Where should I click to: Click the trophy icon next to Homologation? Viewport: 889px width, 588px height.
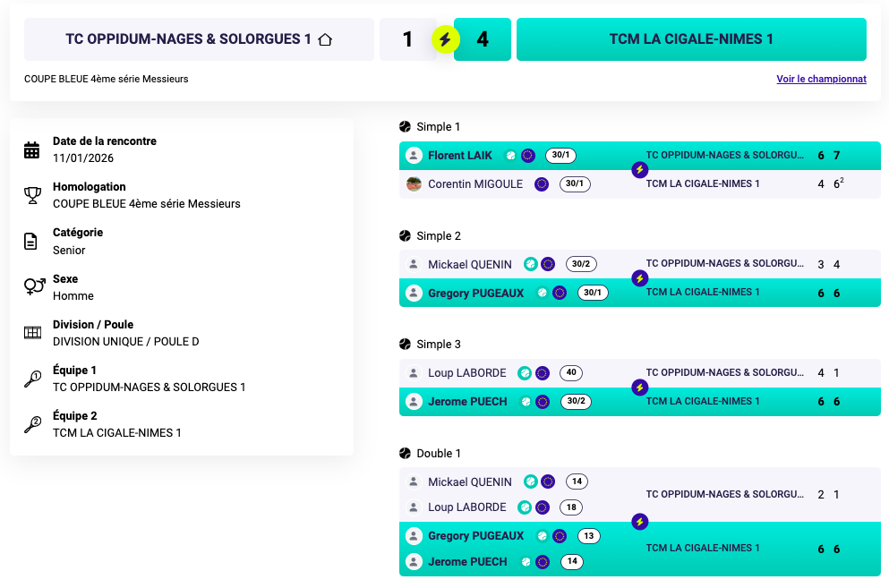32,195
